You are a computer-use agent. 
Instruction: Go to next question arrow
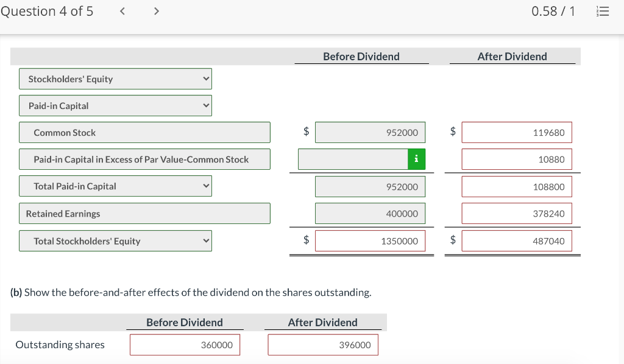pos(157,11)
